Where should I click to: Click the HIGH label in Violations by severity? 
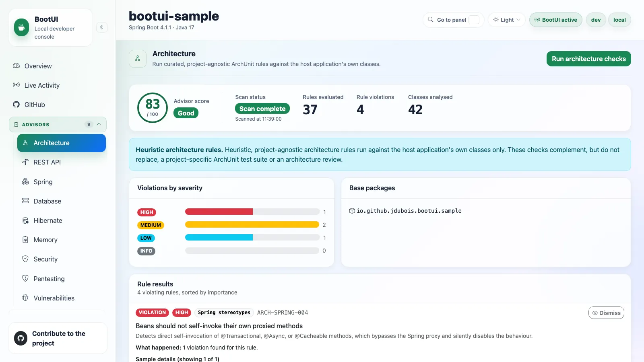pos(147,212)
